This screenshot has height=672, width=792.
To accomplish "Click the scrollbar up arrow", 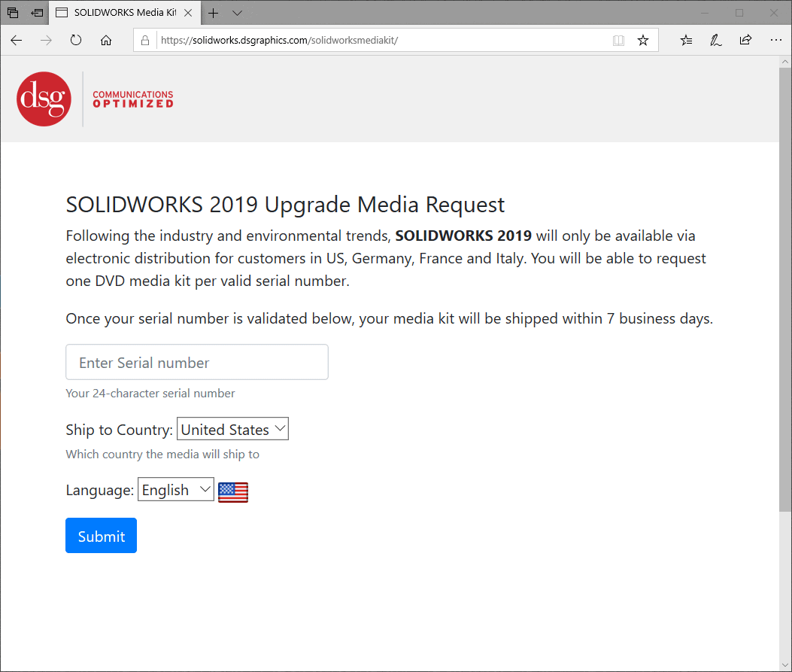I will (785, 62).
